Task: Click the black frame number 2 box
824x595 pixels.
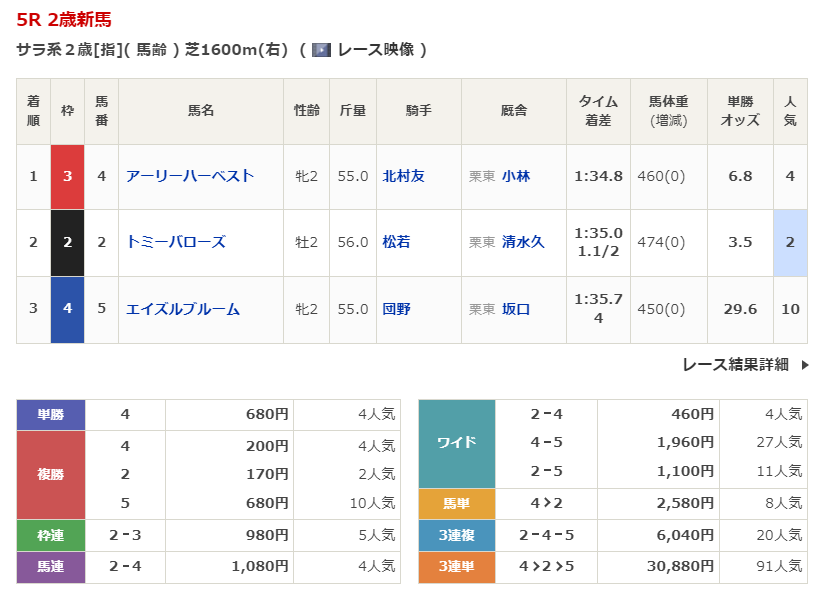Action: (x=67, y=242)
